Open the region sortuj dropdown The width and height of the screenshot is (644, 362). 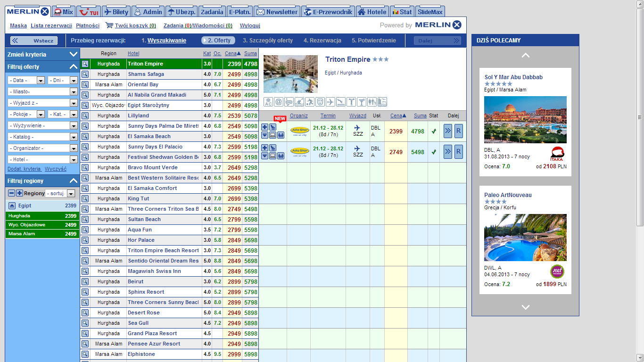[60, 193]
